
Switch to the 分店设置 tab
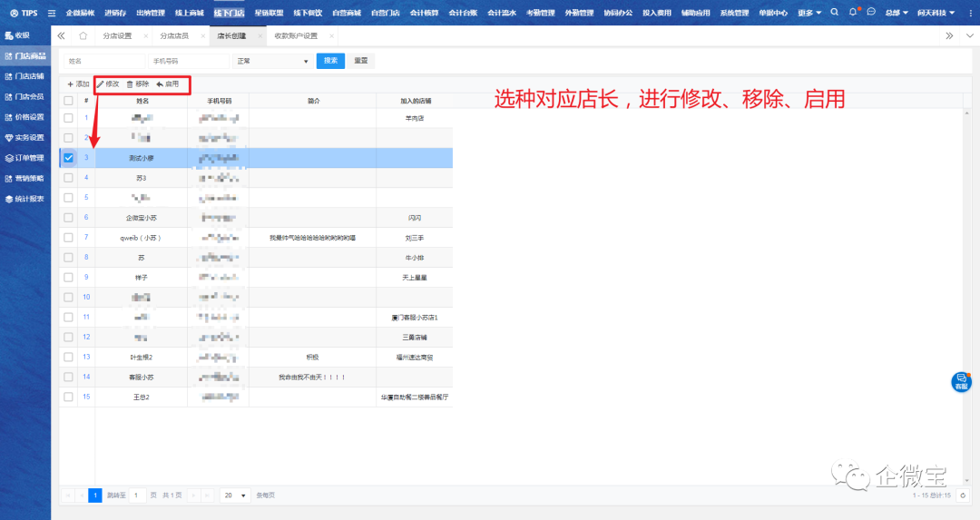point(117,35)
